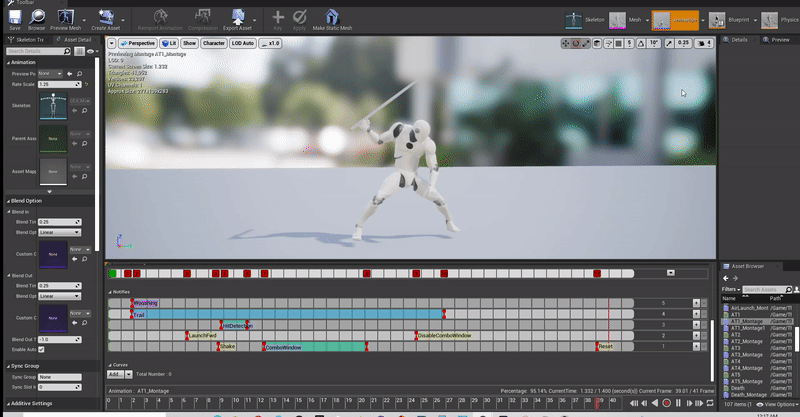Screen dimensions: 800x417
Task: Toggle rotation snapping in the viewport
Action: point(641,43)
